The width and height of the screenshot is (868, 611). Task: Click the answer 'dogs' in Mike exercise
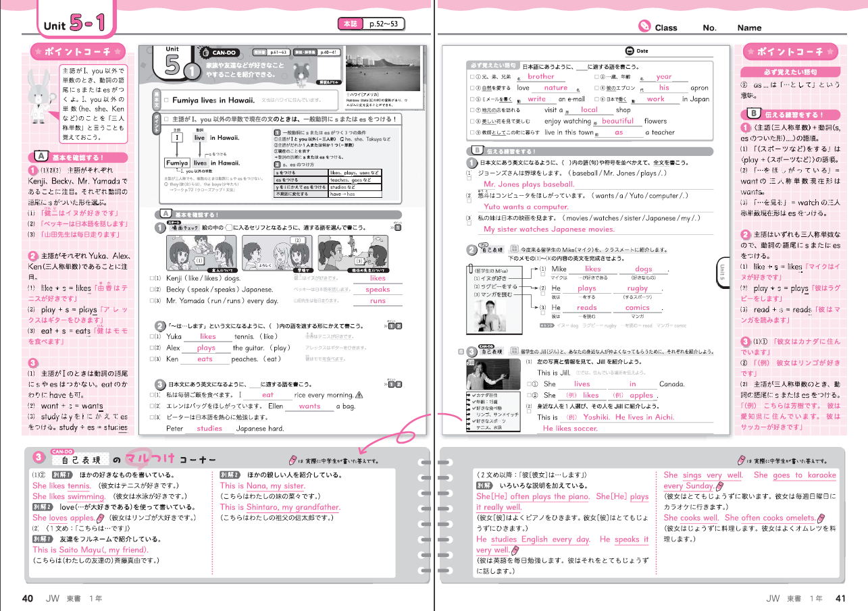644,269
